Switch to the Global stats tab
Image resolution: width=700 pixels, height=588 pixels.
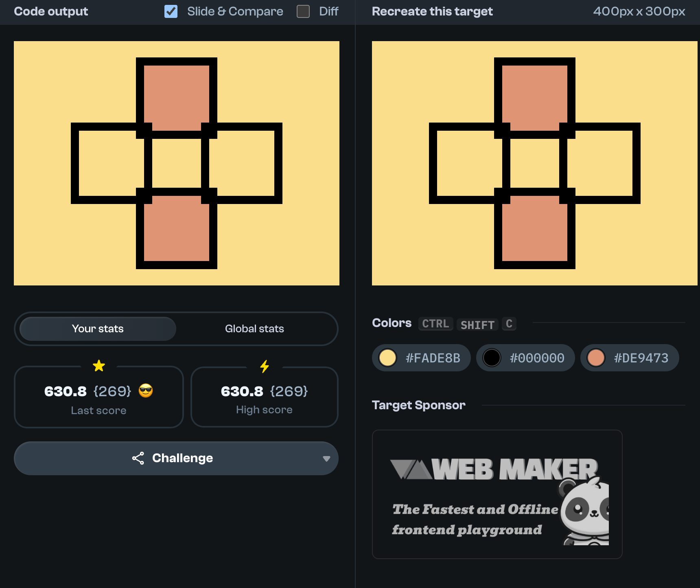[254, 329]
